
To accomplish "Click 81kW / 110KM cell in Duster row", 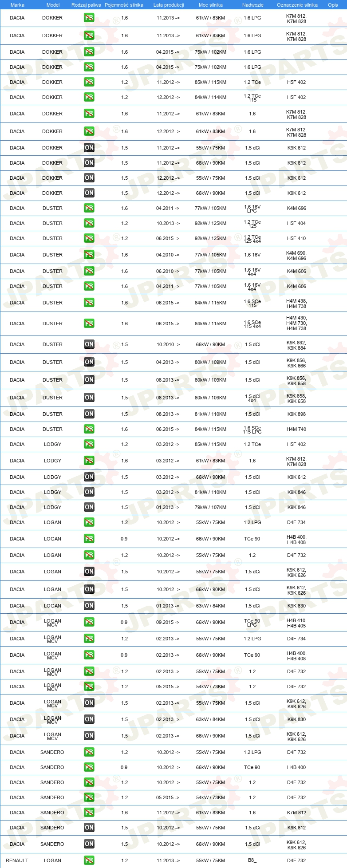I will (x=210, y=414).
